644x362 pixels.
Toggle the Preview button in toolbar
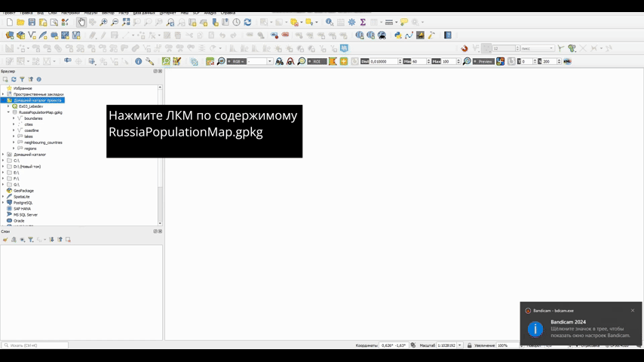[x=483, y=62]
